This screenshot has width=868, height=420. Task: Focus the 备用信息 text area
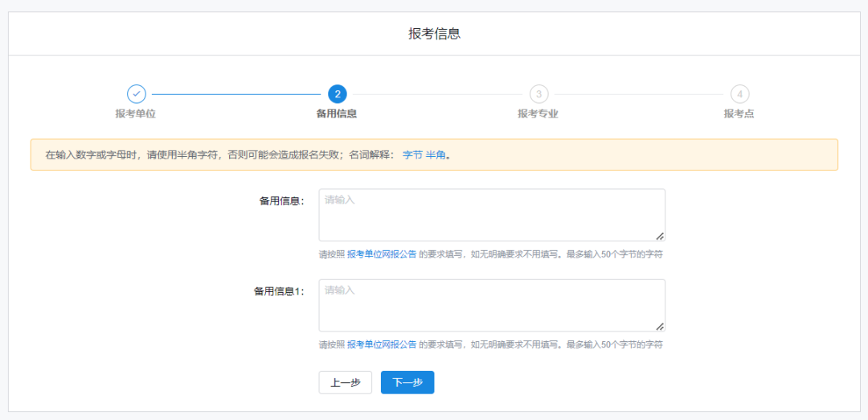[x=492, y=215]
